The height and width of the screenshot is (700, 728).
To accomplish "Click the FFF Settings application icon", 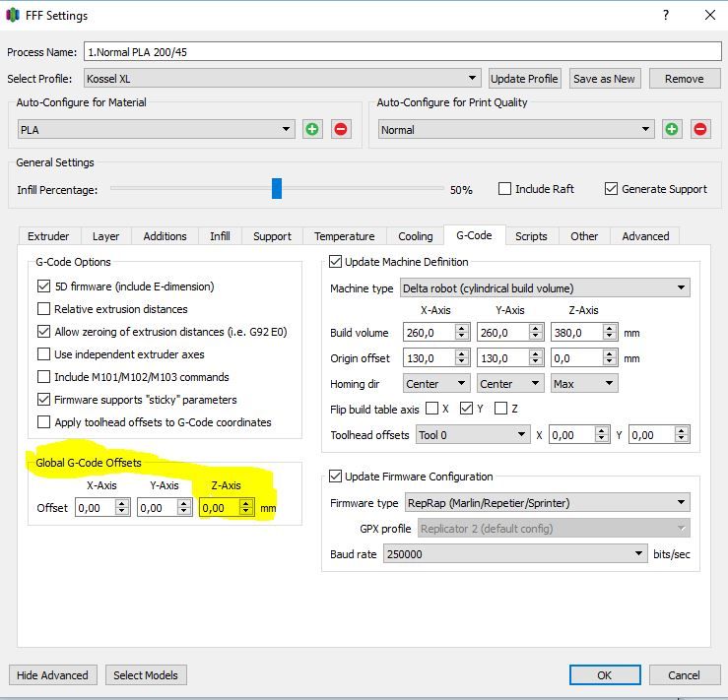I will pos(13,16).
